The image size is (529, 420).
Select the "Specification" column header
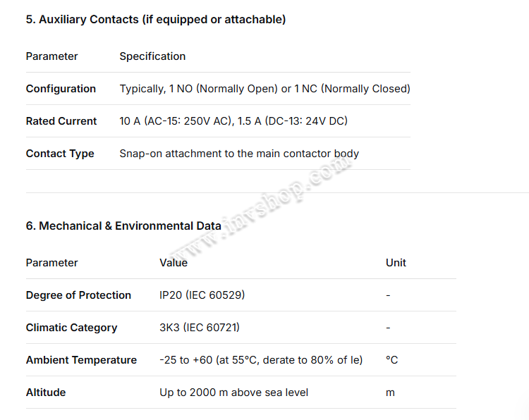point(152,56)
